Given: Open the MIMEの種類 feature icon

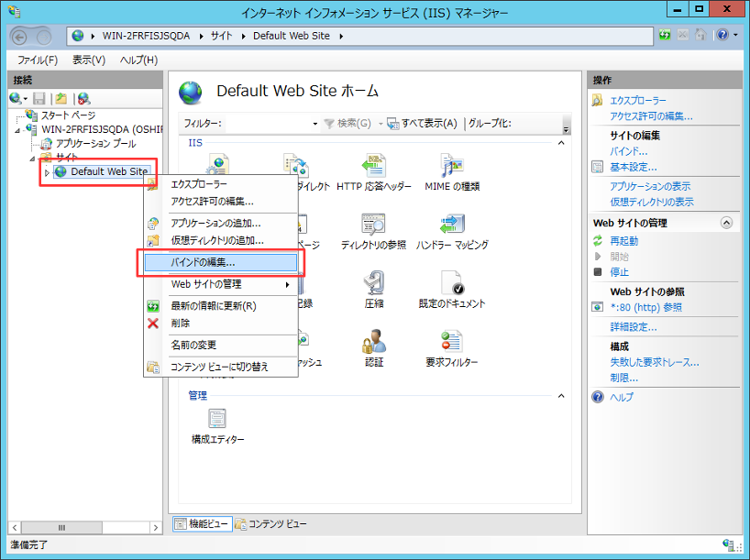Looking at the screenshot, I should [x=452, y=172].
